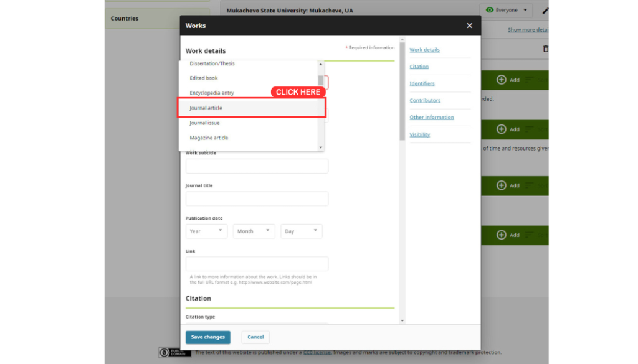This screenshot has height=364, width=638.
Task: Click the dialog scrollbar down arrow
Action: (x=402, y=320)
